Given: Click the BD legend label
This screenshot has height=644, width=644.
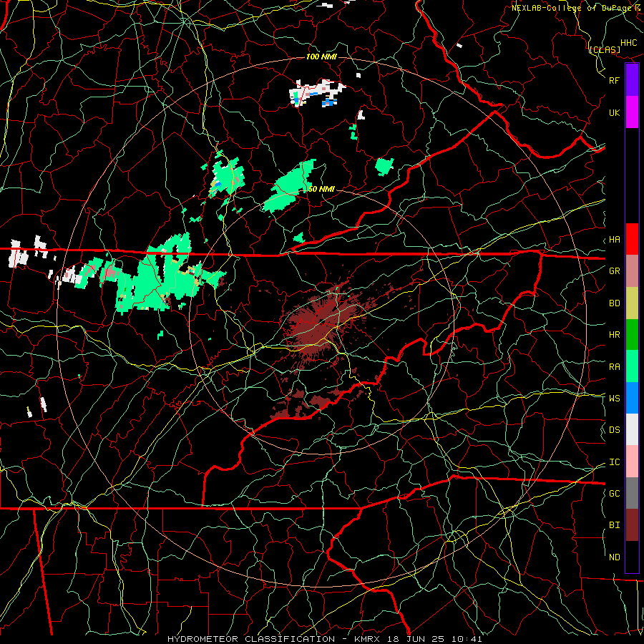Looking at the screenshot, I should point(615,303).
